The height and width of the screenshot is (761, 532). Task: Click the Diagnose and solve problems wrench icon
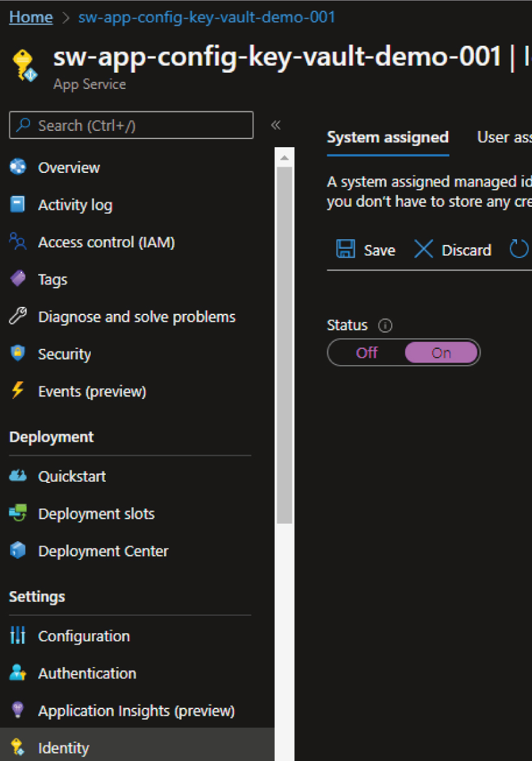[18, 317]
